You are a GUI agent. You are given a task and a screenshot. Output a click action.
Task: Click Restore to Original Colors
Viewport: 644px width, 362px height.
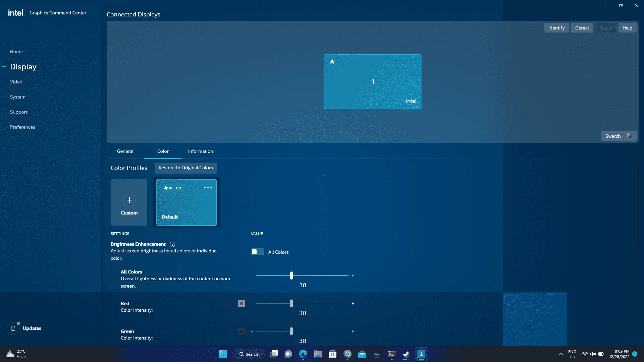click(186, 168)
